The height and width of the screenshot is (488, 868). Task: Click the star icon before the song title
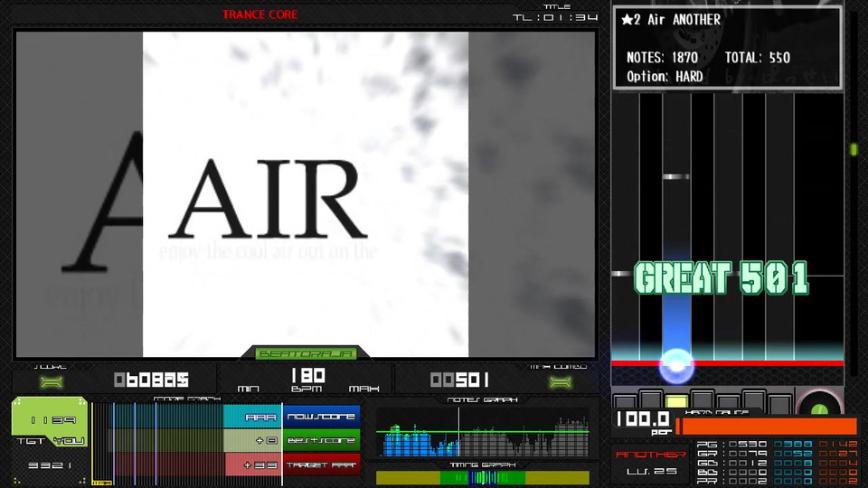[x=627, y=20]
